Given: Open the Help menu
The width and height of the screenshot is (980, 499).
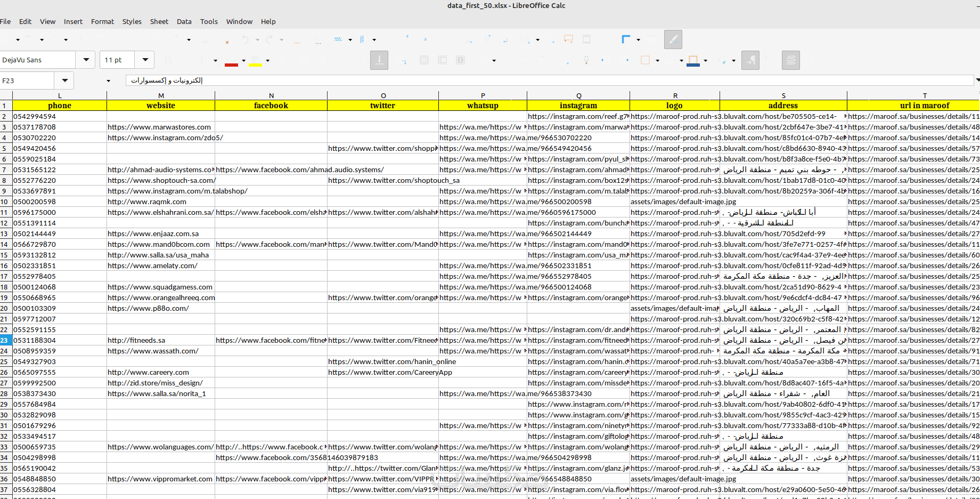Looking at the screenshot, I should coord(268,22).
